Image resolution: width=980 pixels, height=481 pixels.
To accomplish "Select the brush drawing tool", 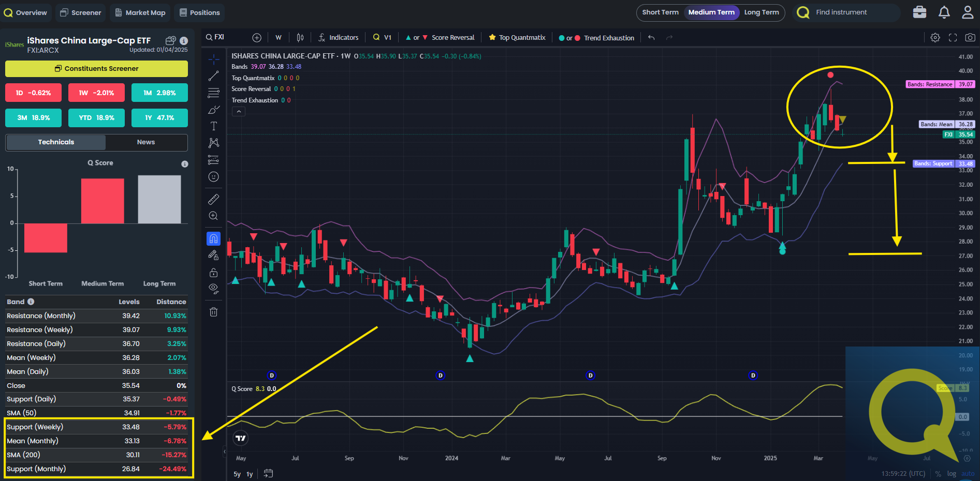I will (x=213, y=110).
